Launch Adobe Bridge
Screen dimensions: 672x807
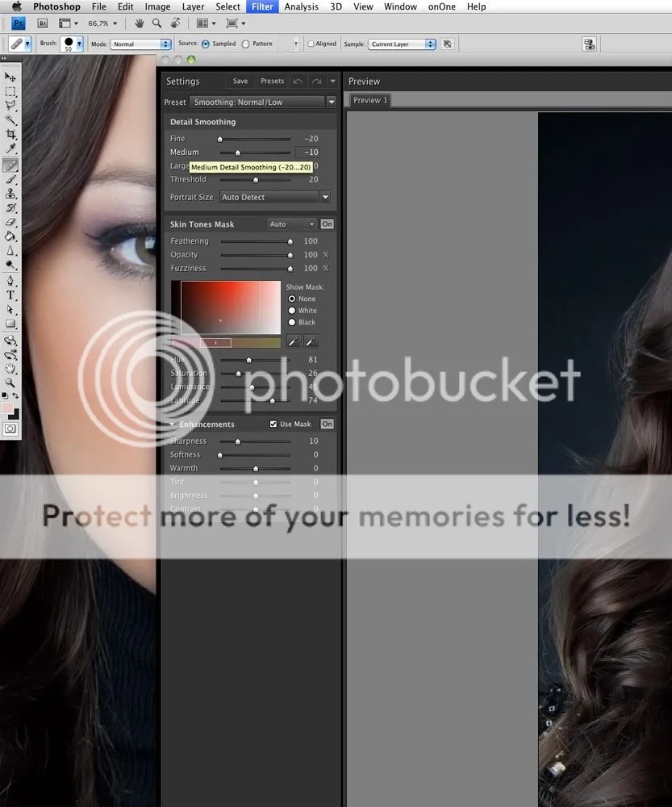[x=43, y=23]
